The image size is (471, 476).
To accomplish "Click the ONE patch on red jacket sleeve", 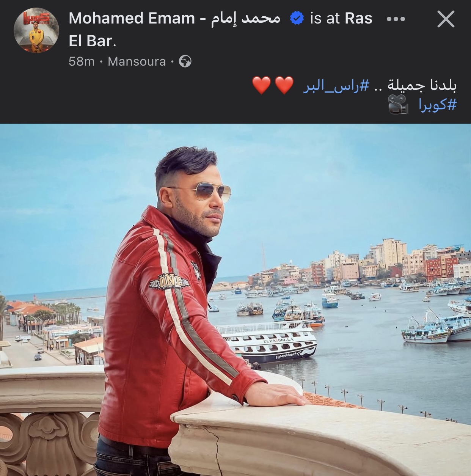I will pyautogui.click(x=169, y=283).
